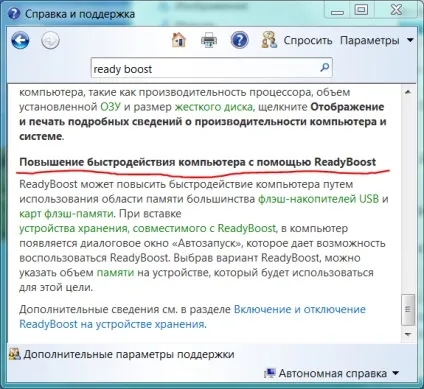The height and width of the screenshot is (389, 424).
Task: Maximize the Справка и поддержка window
Action: coord(362,10)
